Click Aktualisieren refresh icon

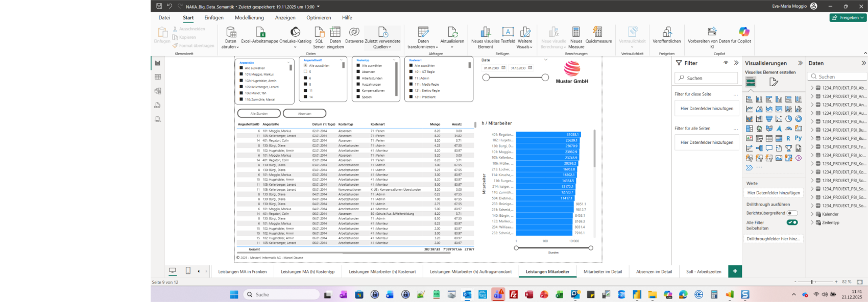[452, 33]
